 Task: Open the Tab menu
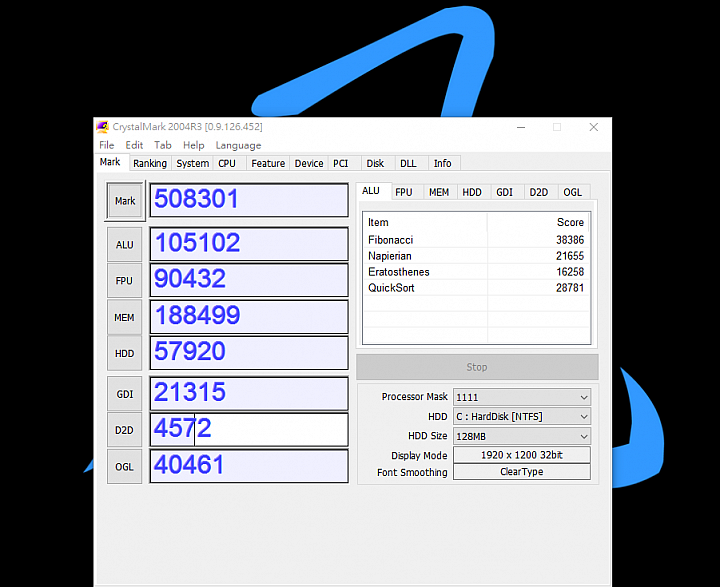(163, 145)
